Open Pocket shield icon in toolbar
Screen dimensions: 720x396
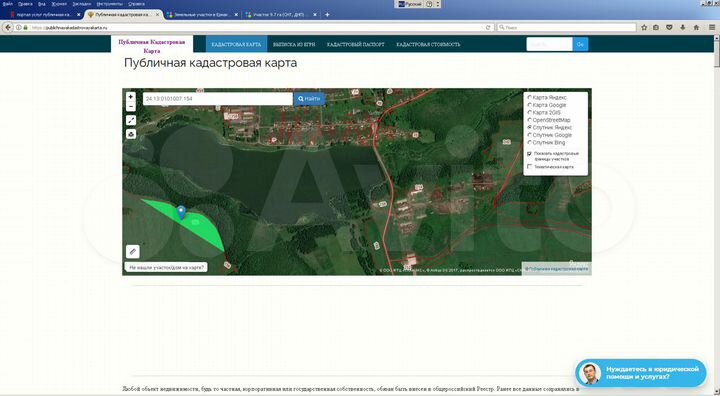(669, 28)
